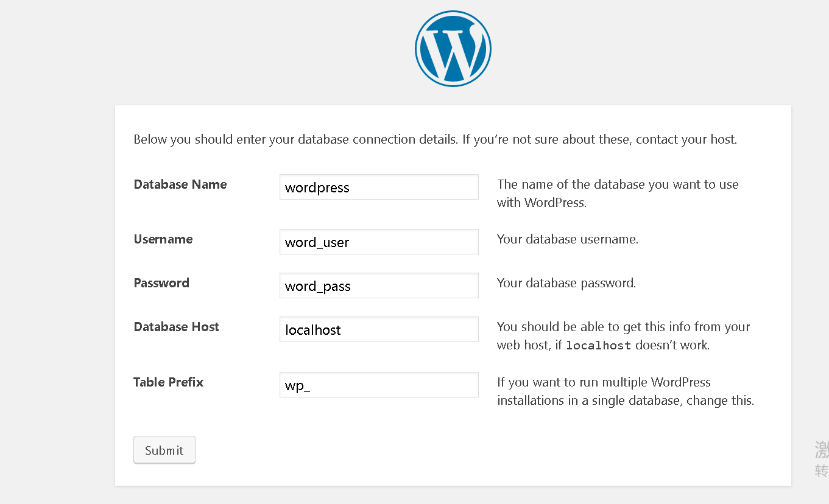This screenshot has width=829, height=504.
Task: Click the "Your database password." description
Action: (566, 283)
